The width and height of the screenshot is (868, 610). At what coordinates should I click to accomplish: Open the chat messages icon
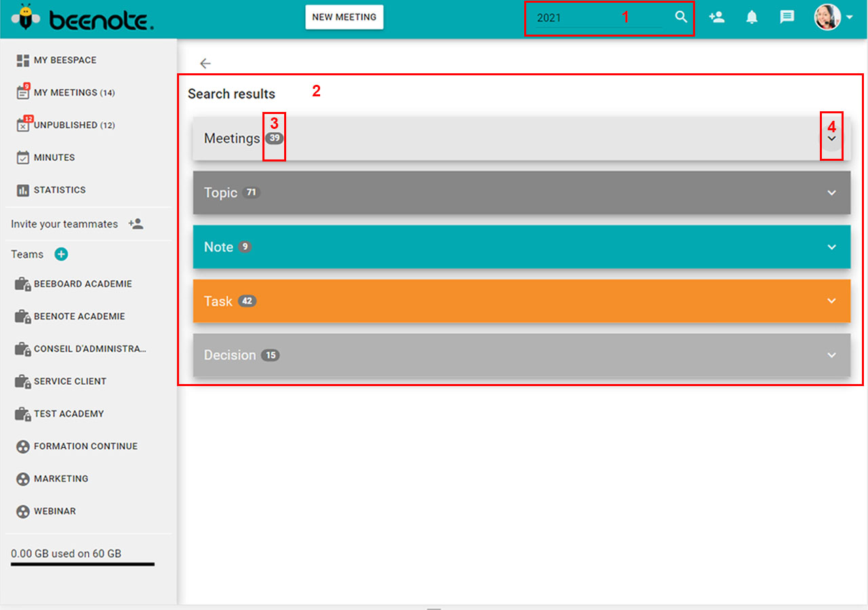tap(787, 17)
